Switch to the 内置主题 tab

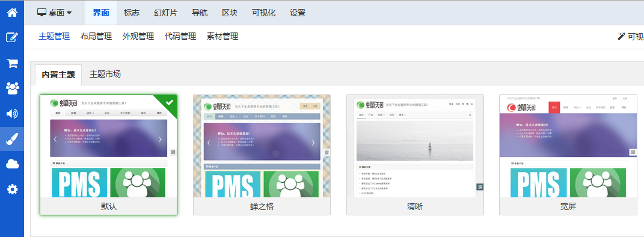click(58, 75)
